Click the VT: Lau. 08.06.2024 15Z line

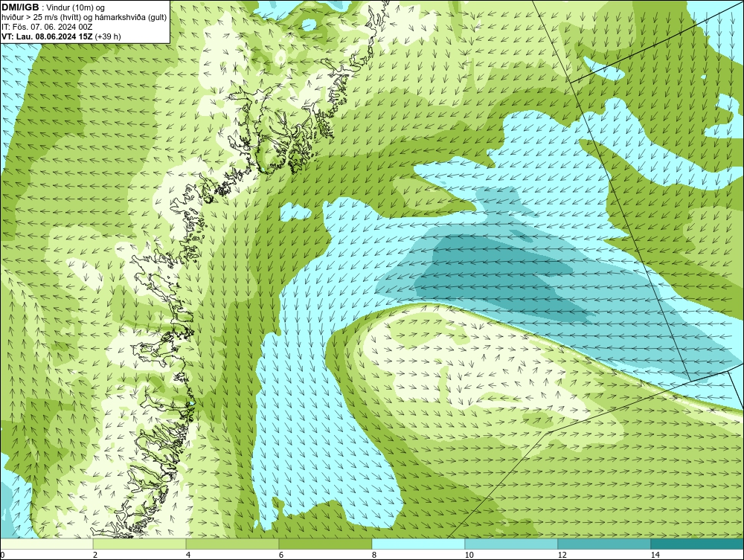tap(61, 36)
